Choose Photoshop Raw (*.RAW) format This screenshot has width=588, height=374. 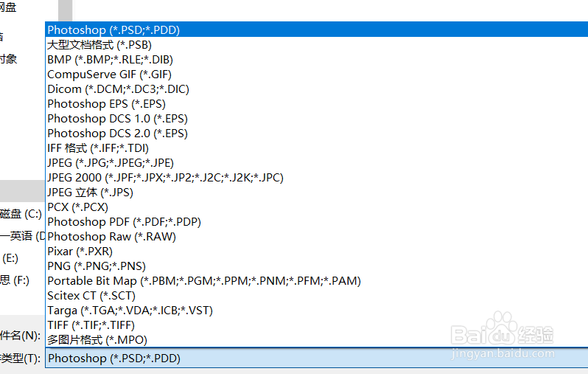pyautogui.click(x=317, y=237)
